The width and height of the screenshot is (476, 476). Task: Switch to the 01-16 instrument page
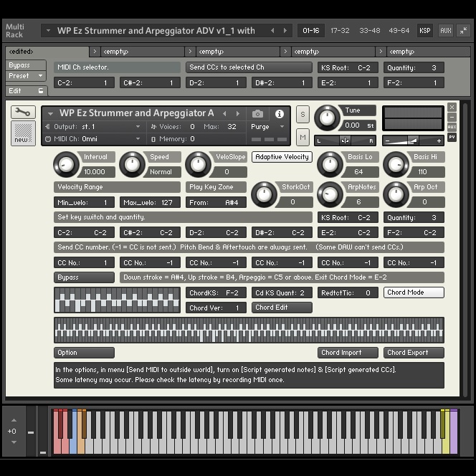coord(311,30)
